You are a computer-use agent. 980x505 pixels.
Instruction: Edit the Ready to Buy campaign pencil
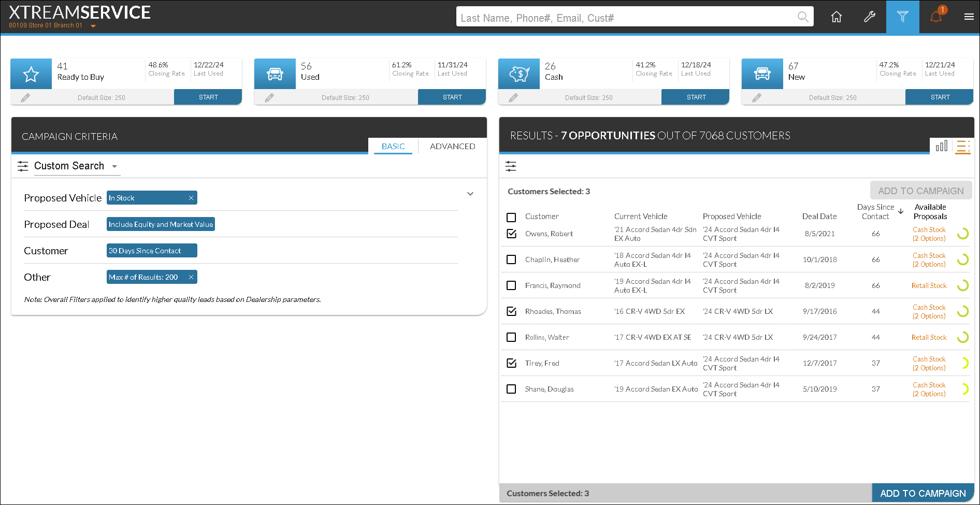point(25,97)
